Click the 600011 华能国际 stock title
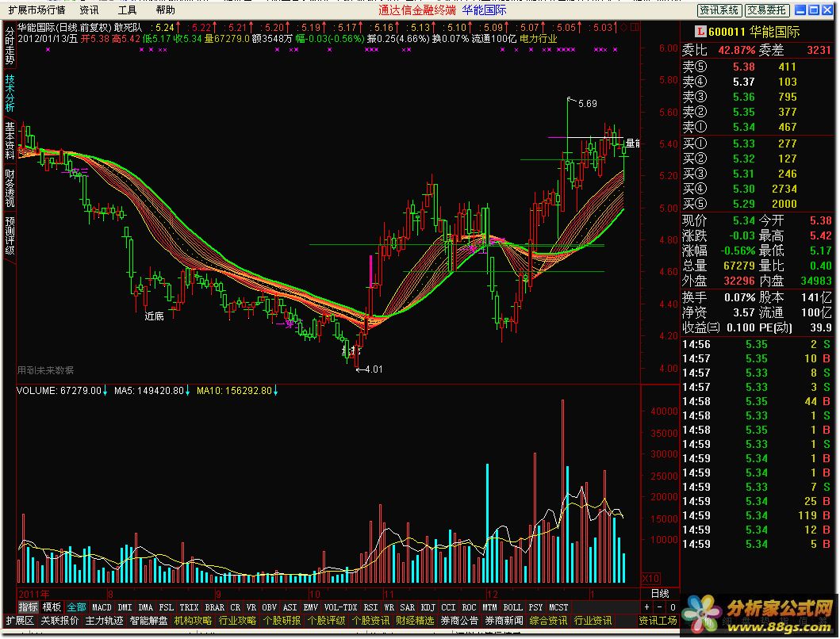The height and width of the screenshot is (639, 840). point(754,33)
